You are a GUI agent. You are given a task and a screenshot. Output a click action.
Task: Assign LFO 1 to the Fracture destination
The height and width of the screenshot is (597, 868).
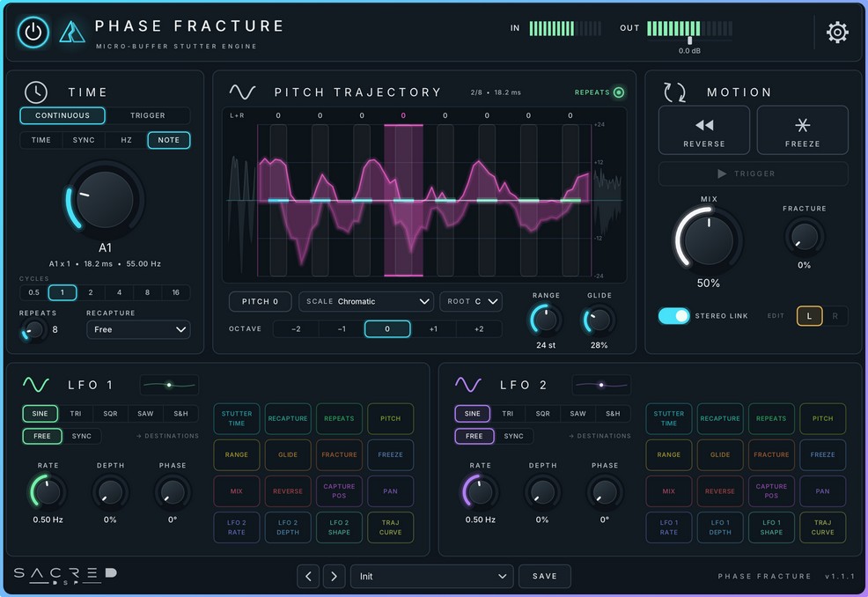[x=339, y=454]
